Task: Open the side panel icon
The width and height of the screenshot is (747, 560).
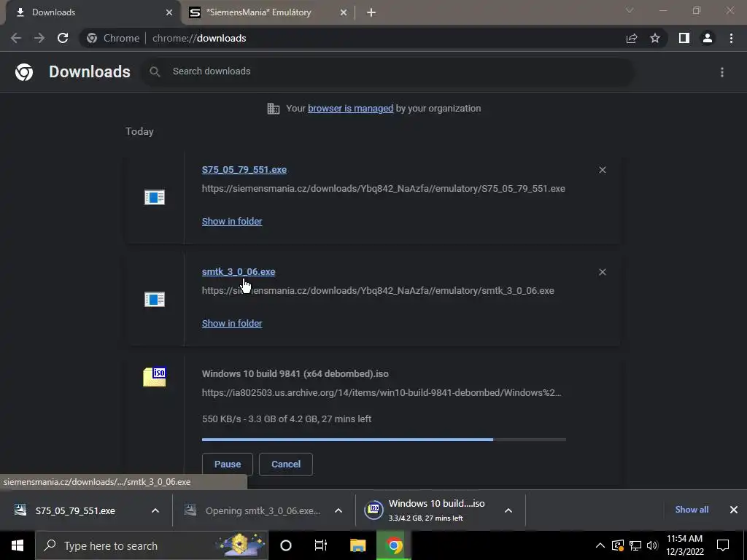Action: [x=684, y=38]
